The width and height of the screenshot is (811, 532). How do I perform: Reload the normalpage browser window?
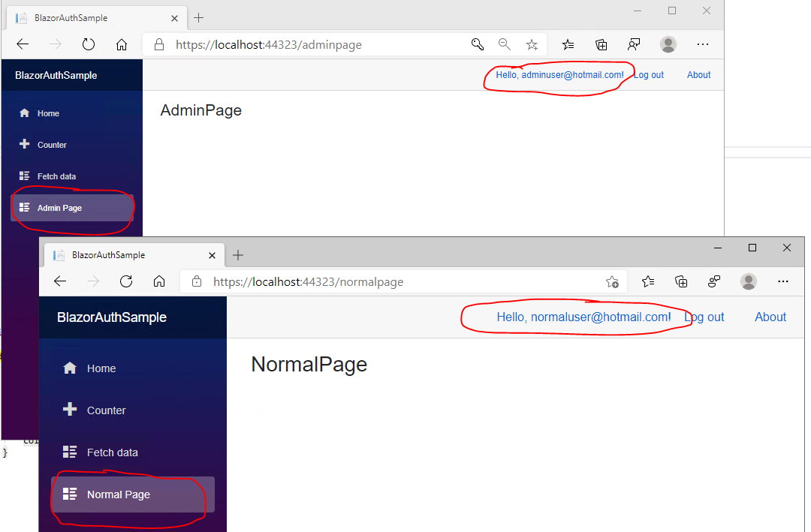126,281
